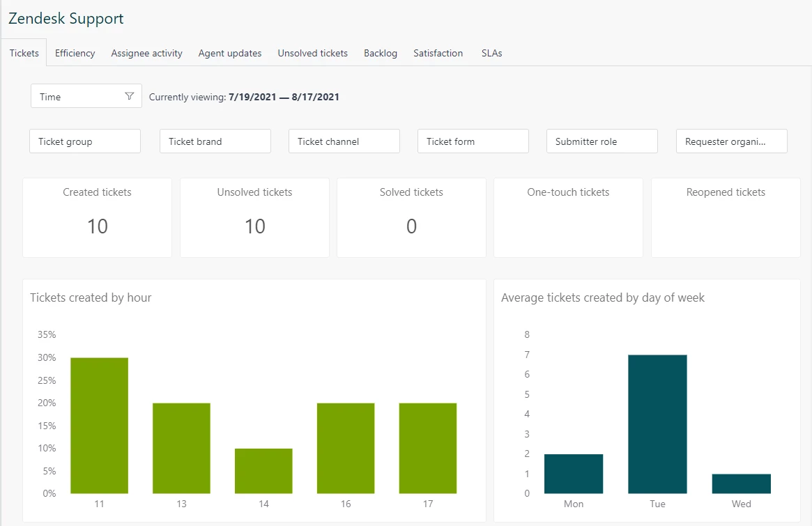The image size is (812, 526).
Task: Click the hour 13 bar
Action: click(181, 449)
